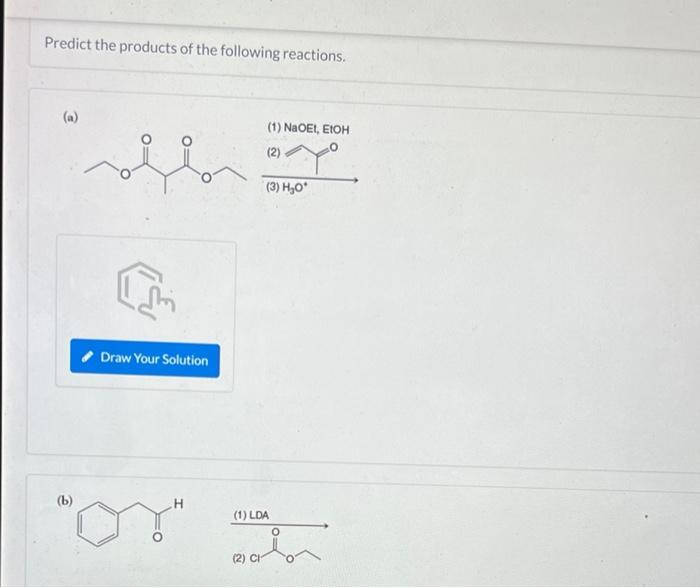Viewport: 700px width, 588px height.
Task: Select the phenylacetaldehyde carbonyl oxygen in part (b)
Action: pyautogui.click(x=157, y=537)
